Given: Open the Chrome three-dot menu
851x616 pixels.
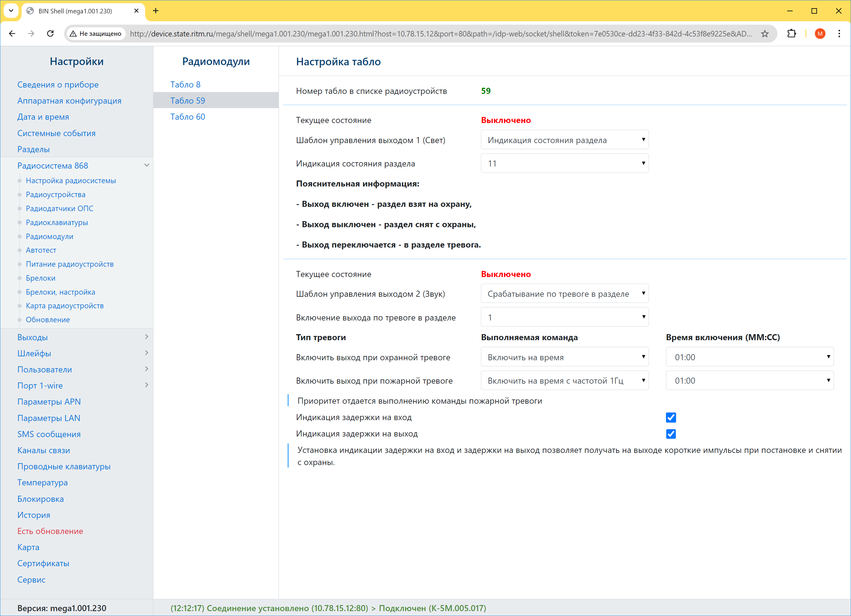Looking at the screenshot, I should pos(839,33).
